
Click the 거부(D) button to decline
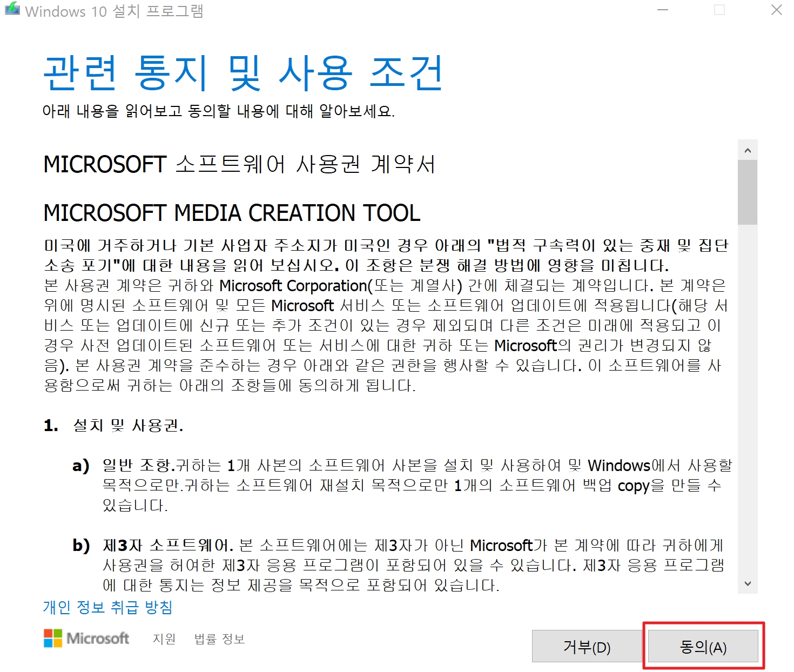pos(587,647)
